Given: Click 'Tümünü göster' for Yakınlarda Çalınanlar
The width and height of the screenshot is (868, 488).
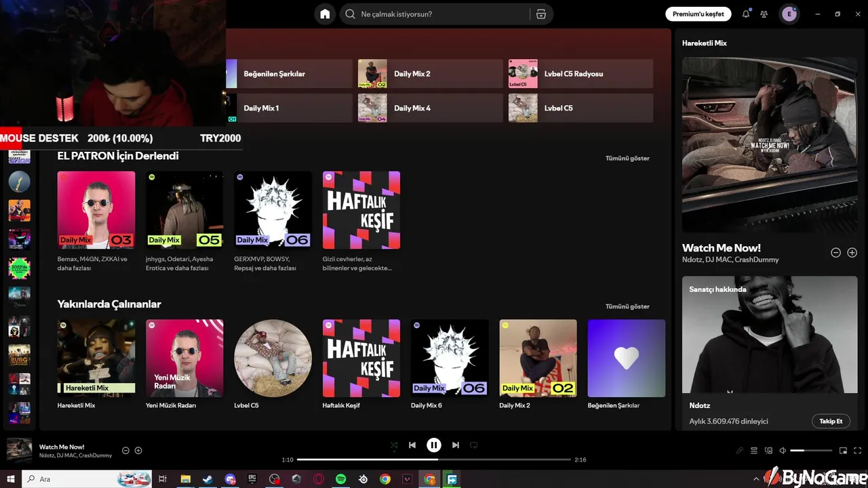Looking at the screenshot, I should pos(627,306).
